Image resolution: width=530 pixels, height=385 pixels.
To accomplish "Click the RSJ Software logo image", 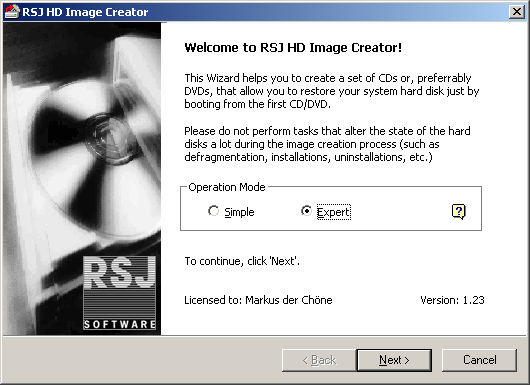I will (x=119, y=293).
